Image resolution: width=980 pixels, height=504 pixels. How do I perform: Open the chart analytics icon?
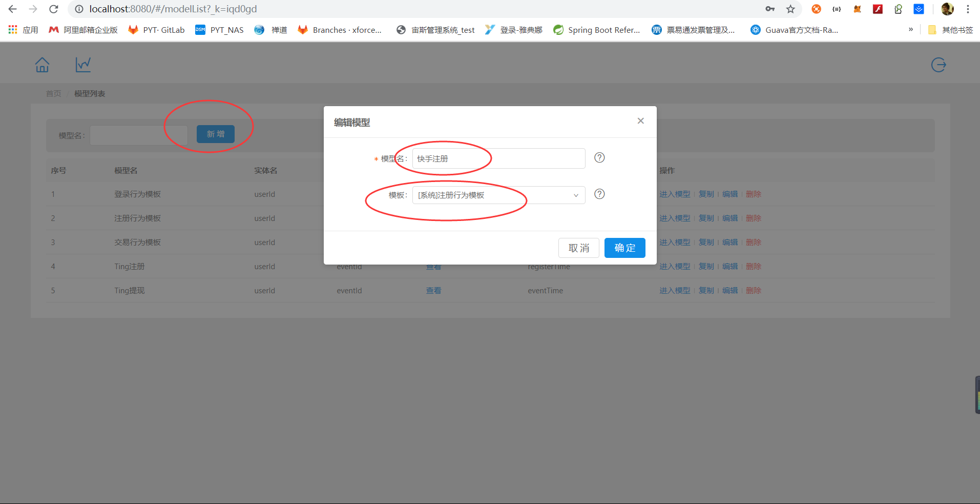click(x=83, y=65)
